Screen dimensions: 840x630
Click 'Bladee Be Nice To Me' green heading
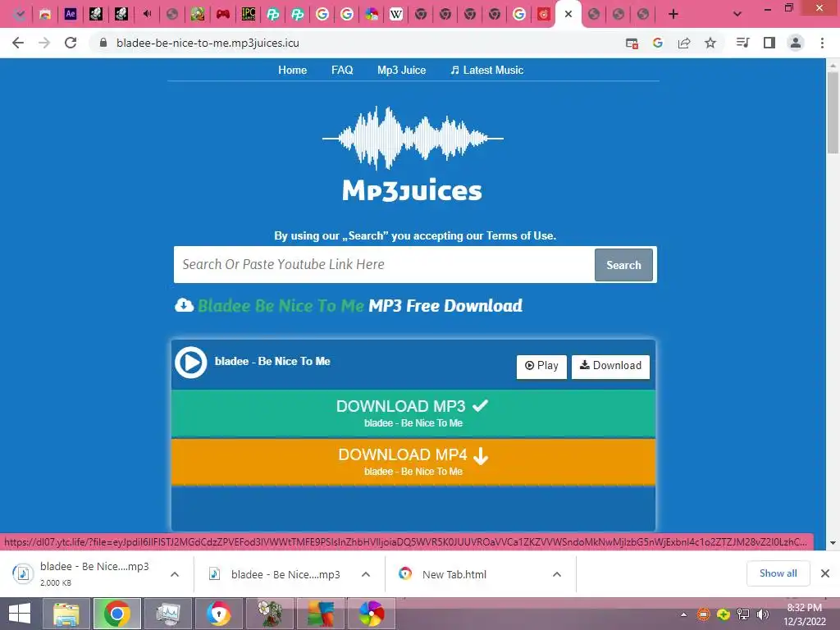click(x=281, y=305)
